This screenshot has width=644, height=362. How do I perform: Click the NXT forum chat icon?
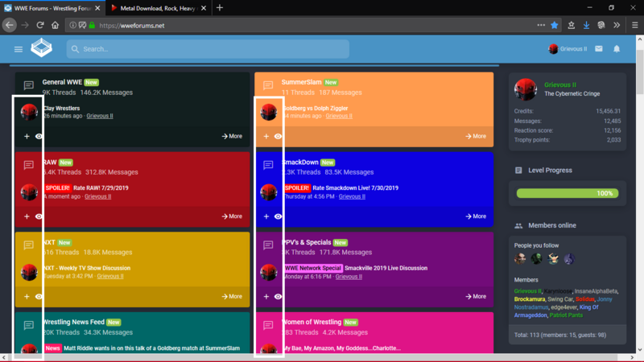(28, 245)
